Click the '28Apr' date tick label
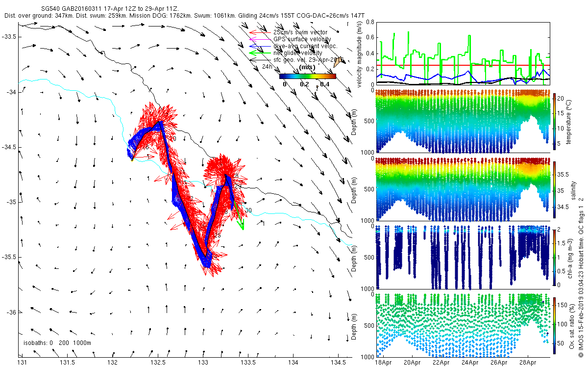Viewport: 588px width, 368px height. point(528,362)
